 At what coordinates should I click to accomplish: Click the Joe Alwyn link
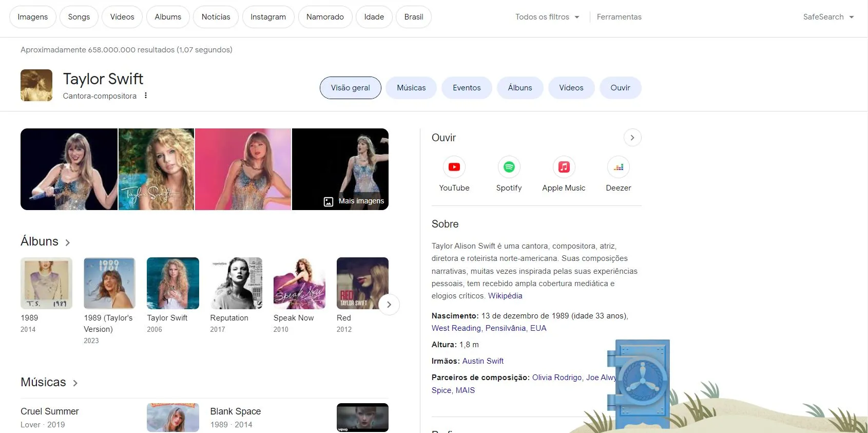click(x=601, y=378)
